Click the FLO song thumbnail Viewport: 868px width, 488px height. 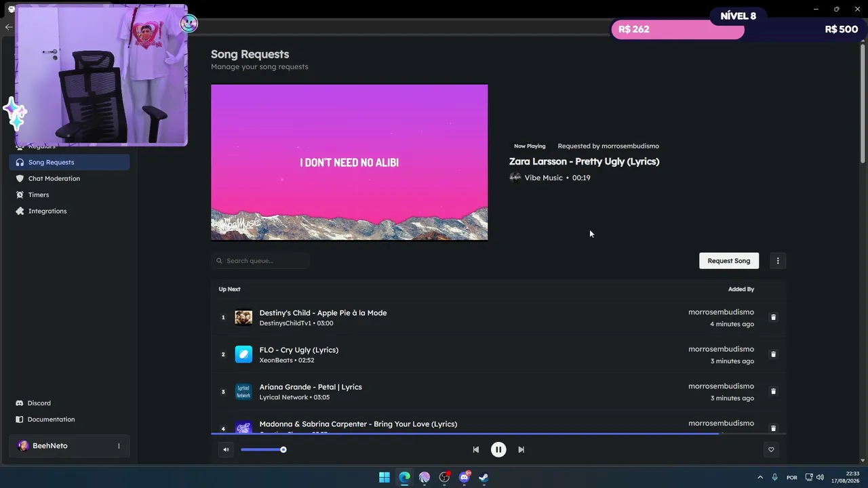243,354
